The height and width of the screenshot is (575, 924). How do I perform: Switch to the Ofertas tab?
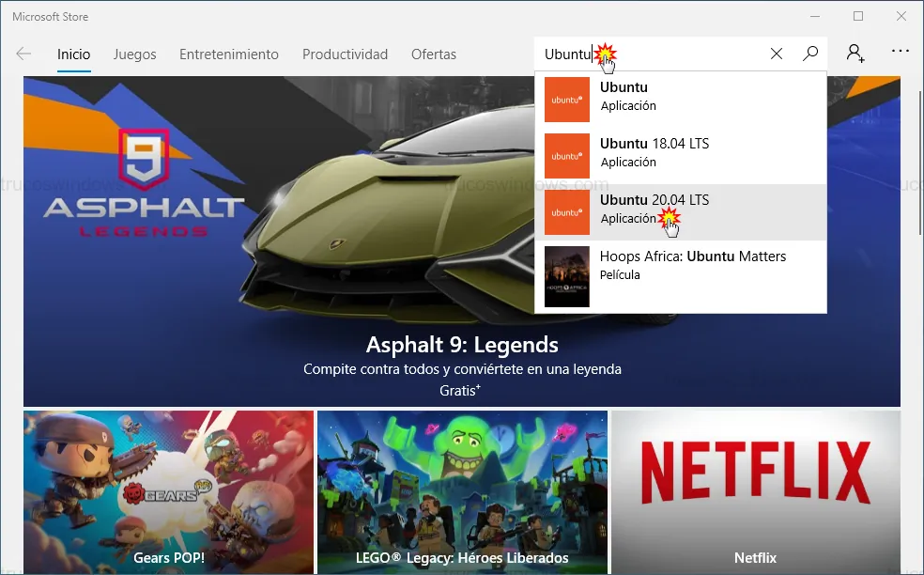pyautogui.click(x=434, y=54)
